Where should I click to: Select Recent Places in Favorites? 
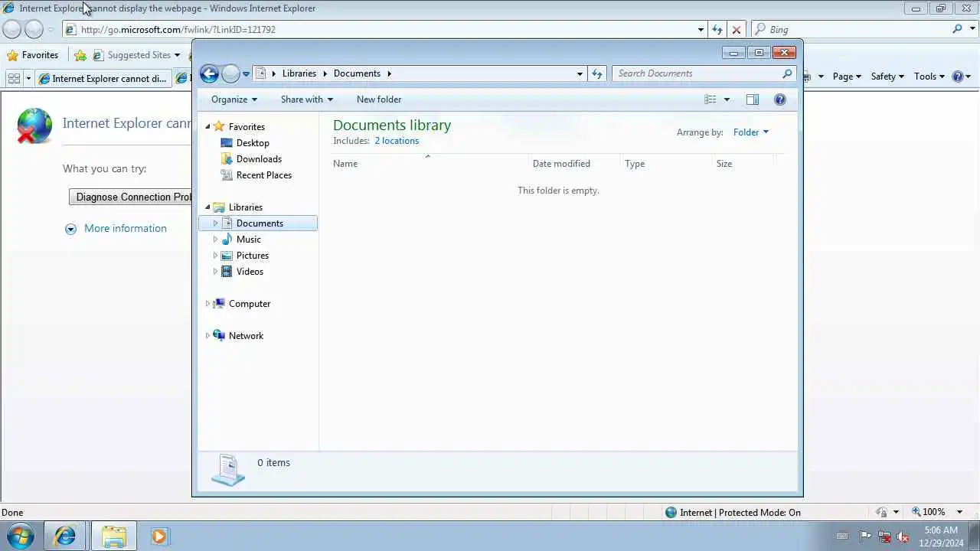[x=264, y=175]
